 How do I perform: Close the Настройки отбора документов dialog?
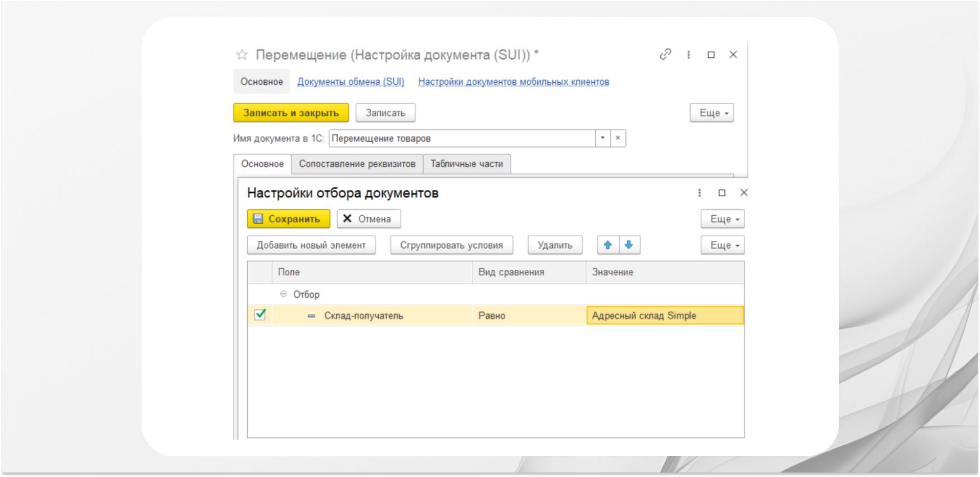pos(744,193)
